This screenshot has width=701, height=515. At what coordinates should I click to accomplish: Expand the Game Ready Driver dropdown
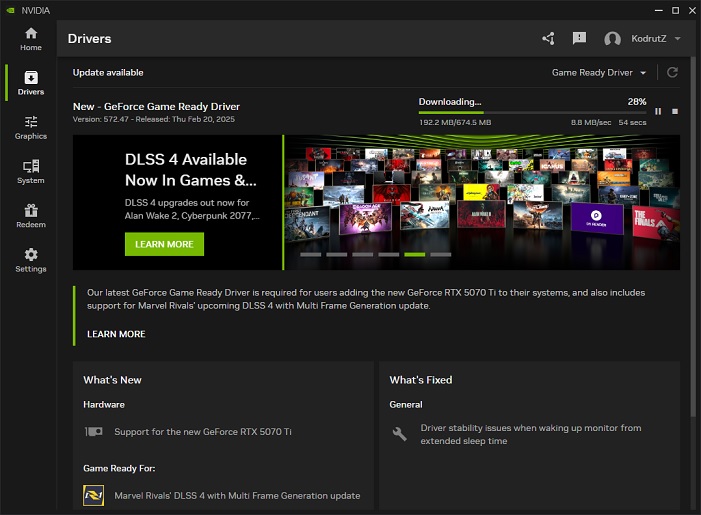coord(599,73)
